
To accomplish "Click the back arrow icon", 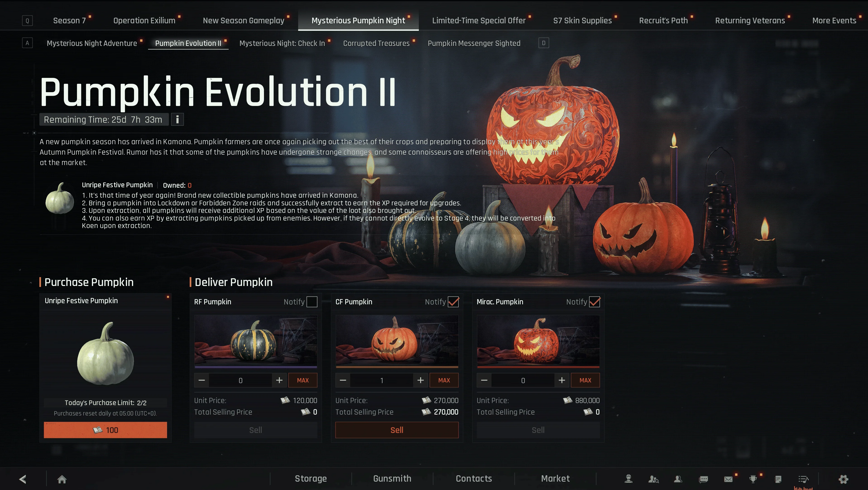I will click(23, 479).
